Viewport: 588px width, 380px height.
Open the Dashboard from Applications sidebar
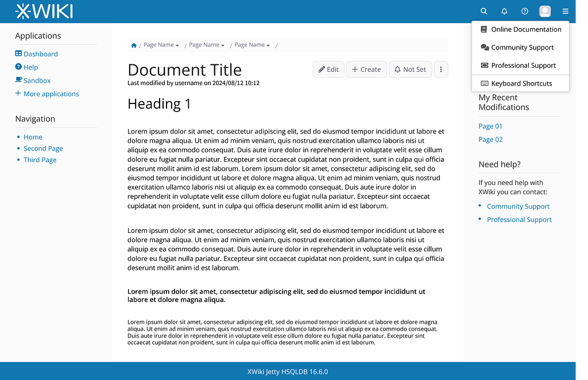[40, 53]
